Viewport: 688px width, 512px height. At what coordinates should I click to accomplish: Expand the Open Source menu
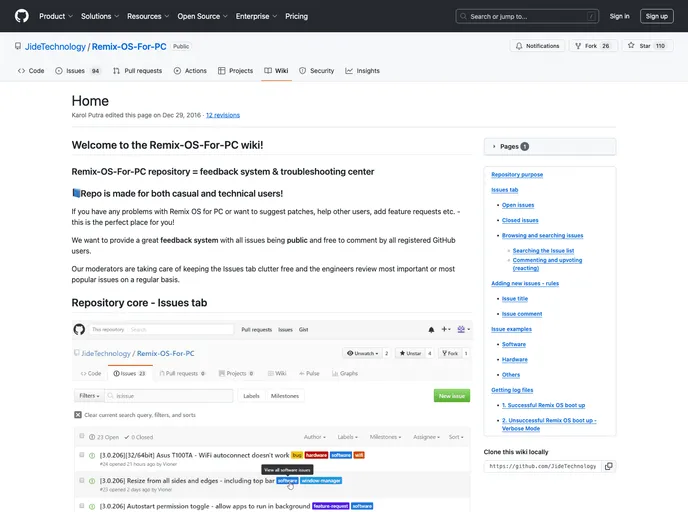pyautogui.click(x=202, y=16)
